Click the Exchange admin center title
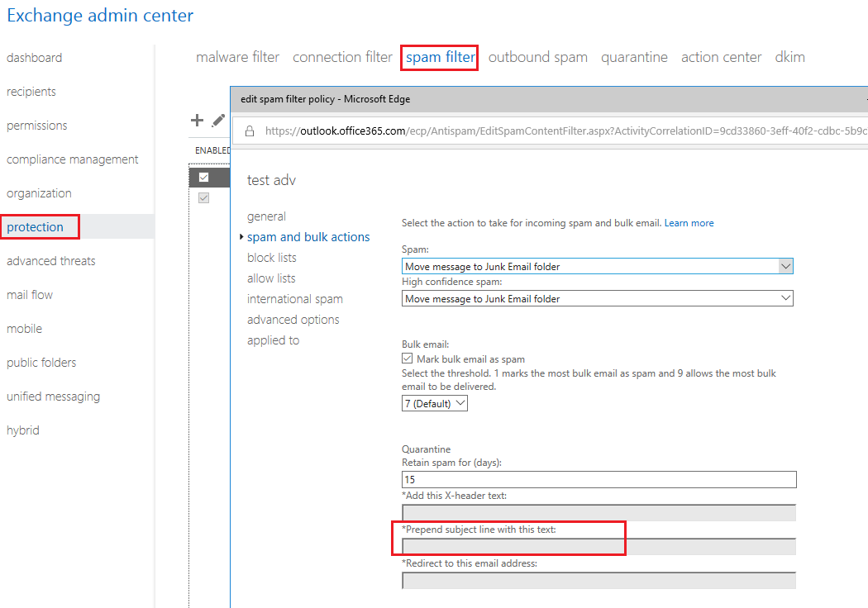This screenshot has width=868, height=608. [100, 16]
